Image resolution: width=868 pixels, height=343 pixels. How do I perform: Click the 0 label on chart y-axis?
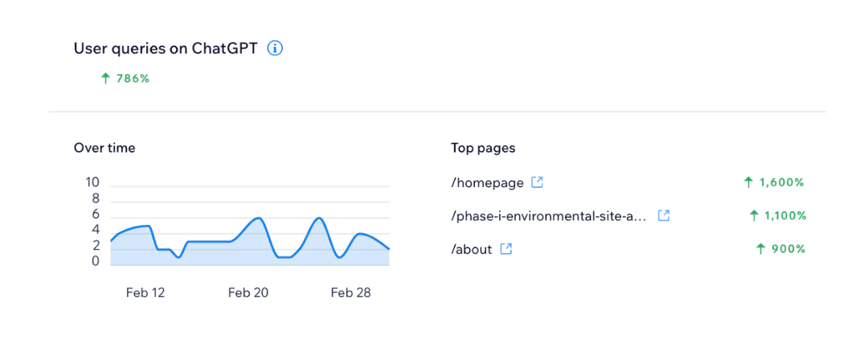click(x=95, y=261)
